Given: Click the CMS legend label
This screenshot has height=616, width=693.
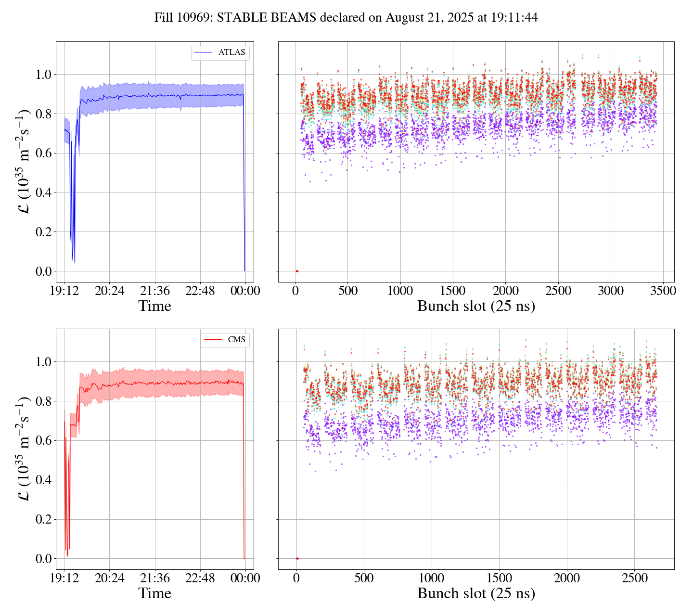Looking at the screenshot, I should click(x=236, y=340).
